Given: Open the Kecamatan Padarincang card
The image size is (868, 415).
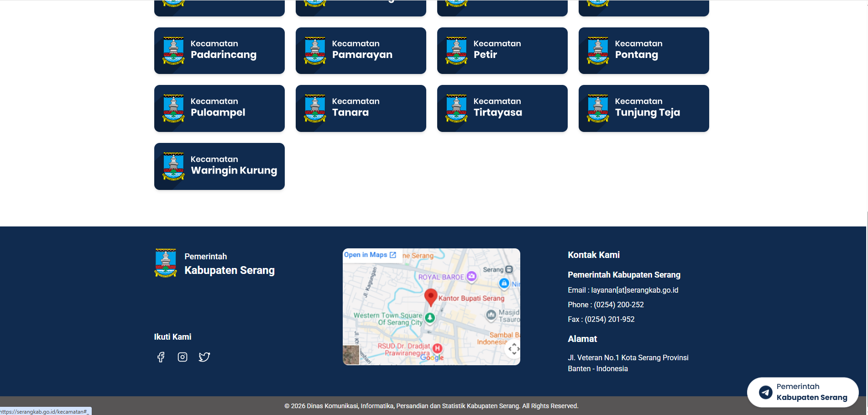Looking at the screenshot, I should pyautogui.click(x=220, y=51).
